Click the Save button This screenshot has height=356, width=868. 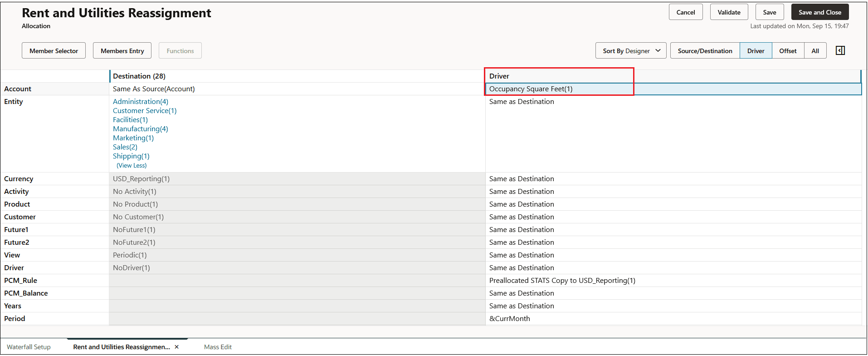point(769,12)
